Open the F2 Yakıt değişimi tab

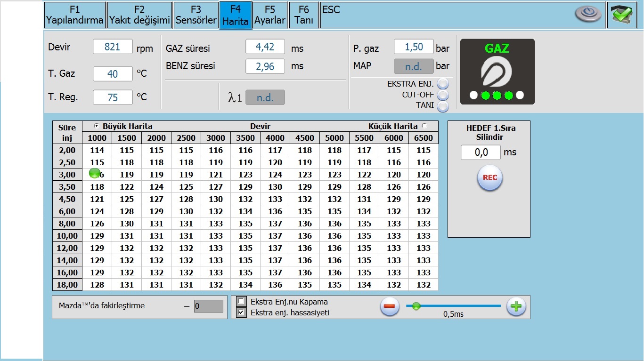(x=139, y=15)
